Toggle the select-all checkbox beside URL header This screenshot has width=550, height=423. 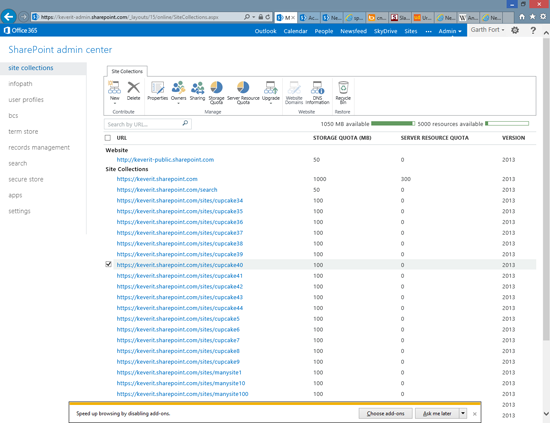click(108, 138)
